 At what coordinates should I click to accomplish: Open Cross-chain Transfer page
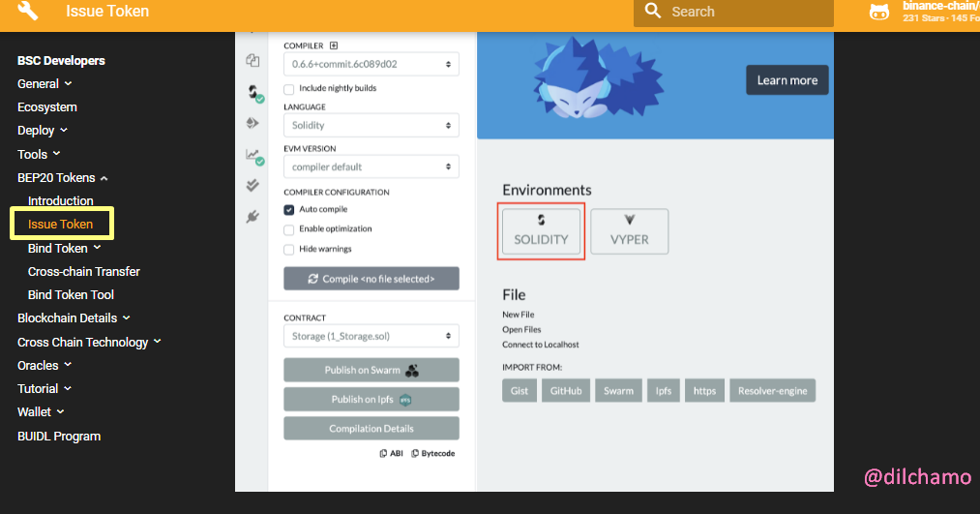pos(84,271)
